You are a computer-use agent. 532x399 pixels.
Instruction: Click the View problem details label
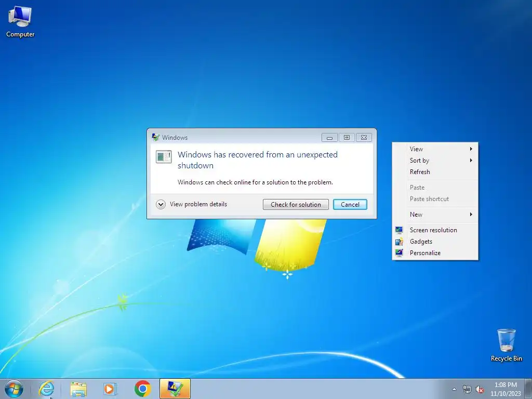[198, 204]
